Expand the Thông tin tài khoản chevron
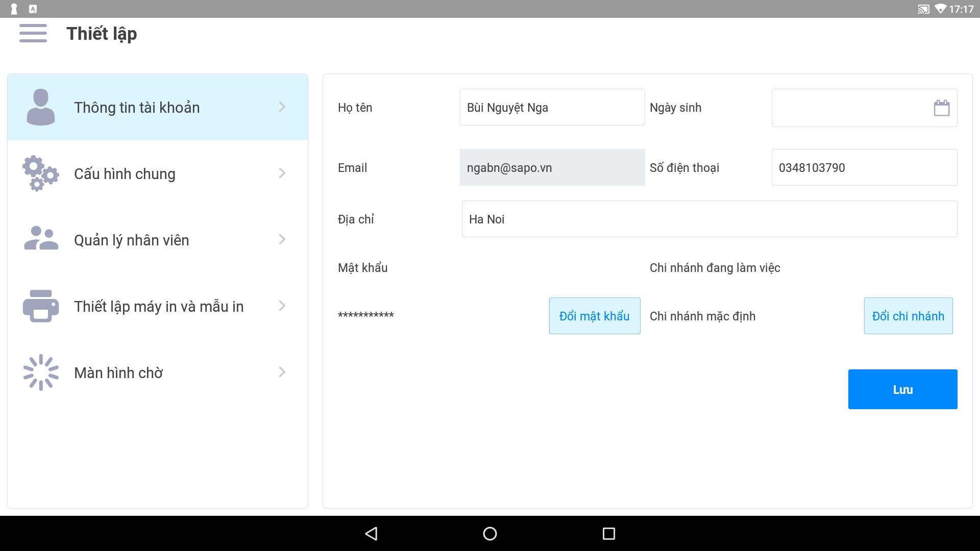The width and height of the screenshot is (980, 551). 282,107
